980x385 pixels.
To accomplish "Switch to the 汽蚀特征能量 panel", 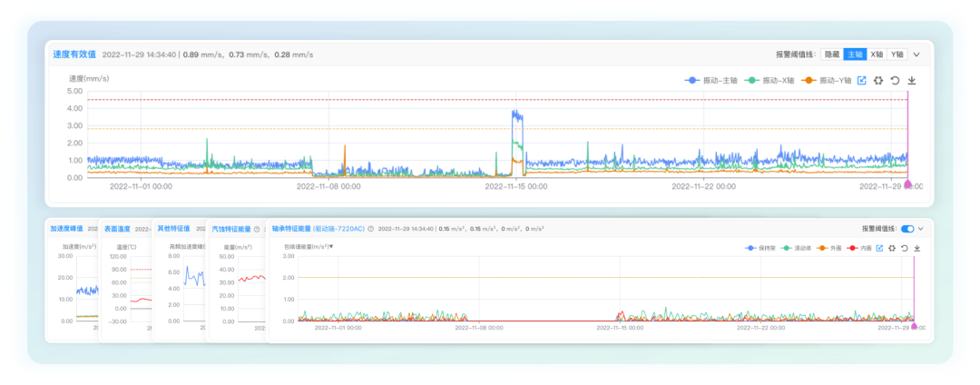I will coord(232,229).
